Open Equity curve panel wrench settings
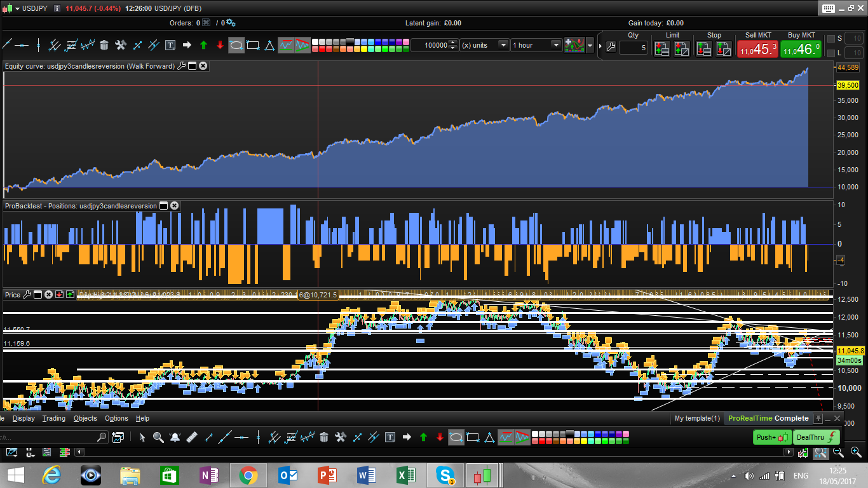Screen dimensions: 868x488 181,66
